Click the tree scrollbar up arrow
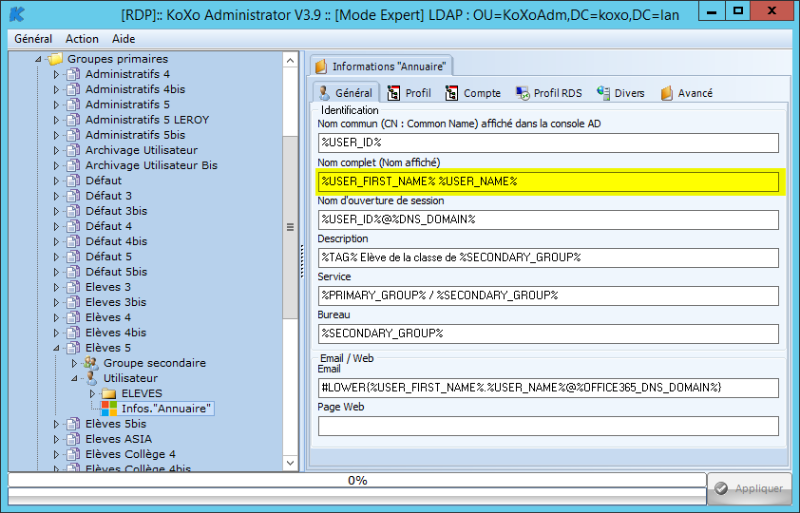The width and height of the screenshot is (800, 513). [290, 61]
